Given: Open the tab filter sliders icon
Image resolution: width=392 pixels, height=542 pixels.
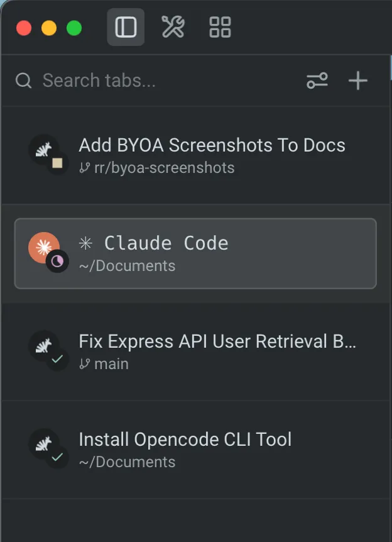Looking at the screenshot, I should pyautogui.click(x=317, y=80).
